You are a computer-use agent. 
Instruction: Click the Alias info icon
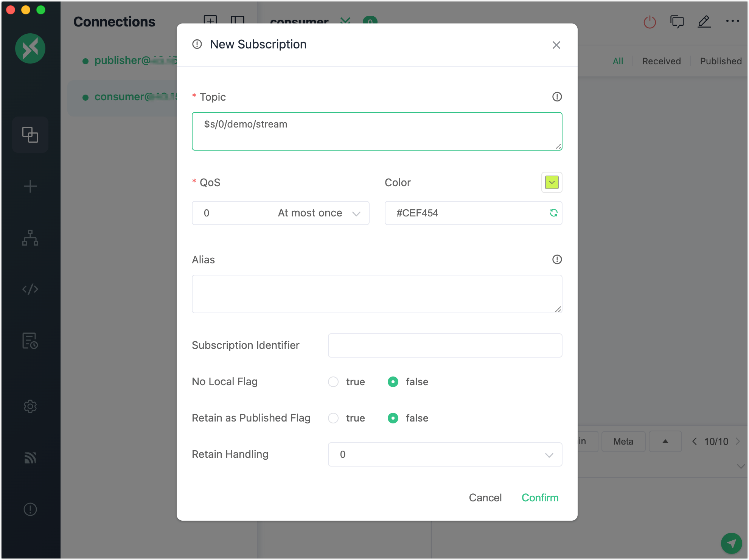pos(557,260)
